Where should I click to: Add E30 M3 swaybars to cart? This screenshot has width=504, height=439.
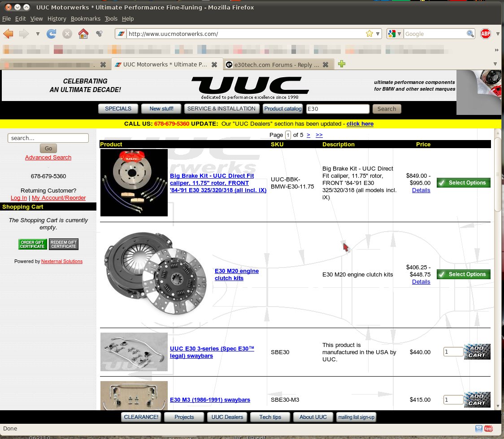coord(478,399)
